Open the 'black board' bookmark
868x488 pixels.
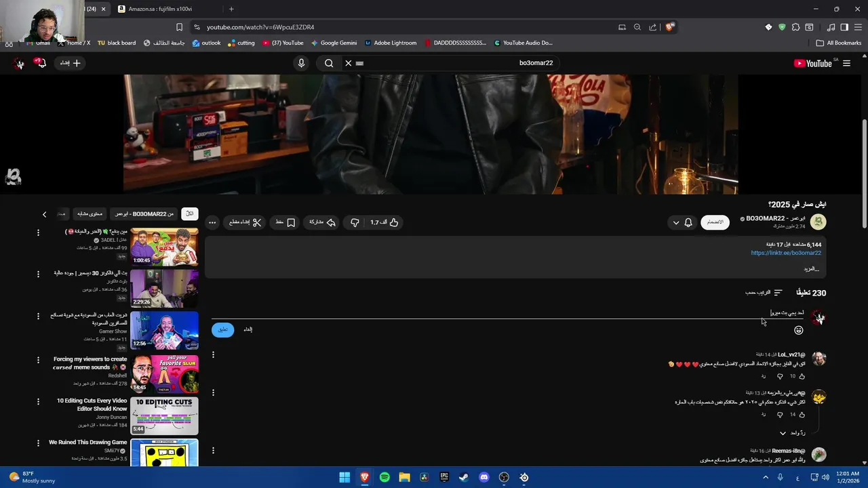click(117, 43)
